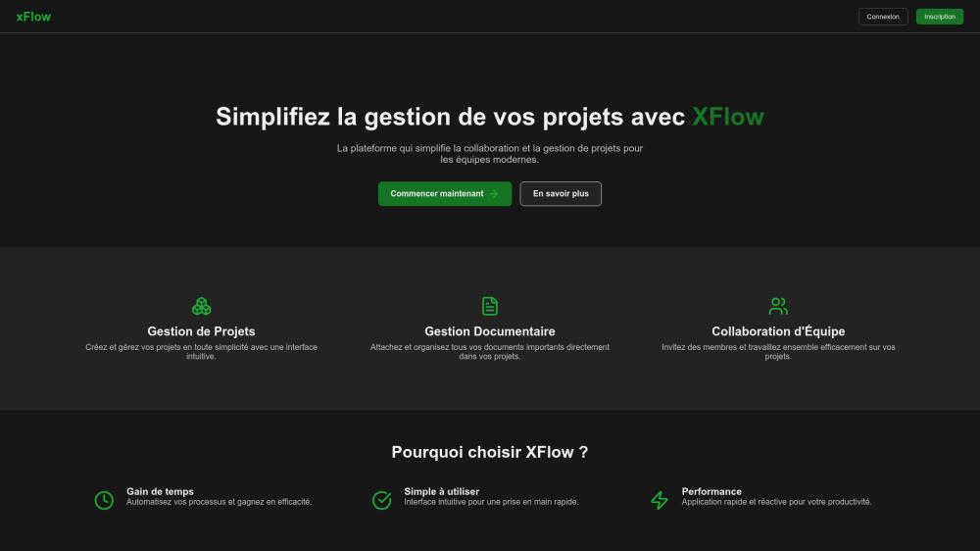Select the En savoir plus button
Viewport: 980px width, 551px height.
[x=561, y=194]
